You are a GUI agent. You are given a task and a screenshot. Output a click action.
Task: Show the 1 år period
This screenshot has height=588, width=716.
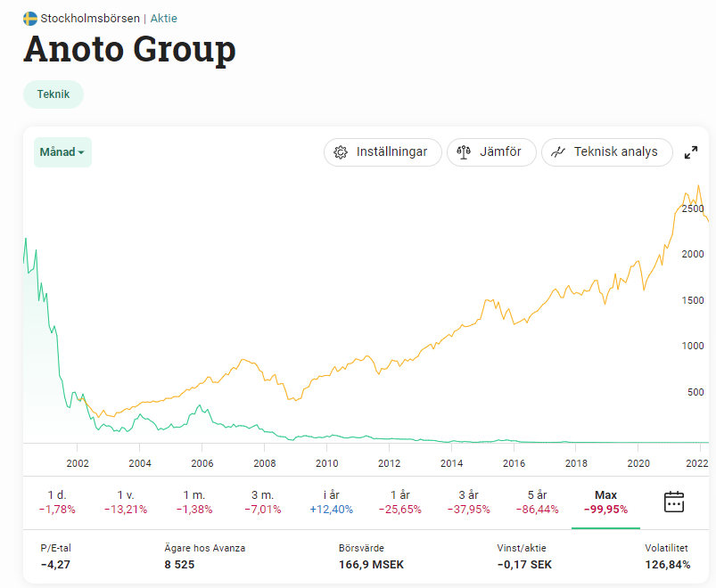coord(399,502)
